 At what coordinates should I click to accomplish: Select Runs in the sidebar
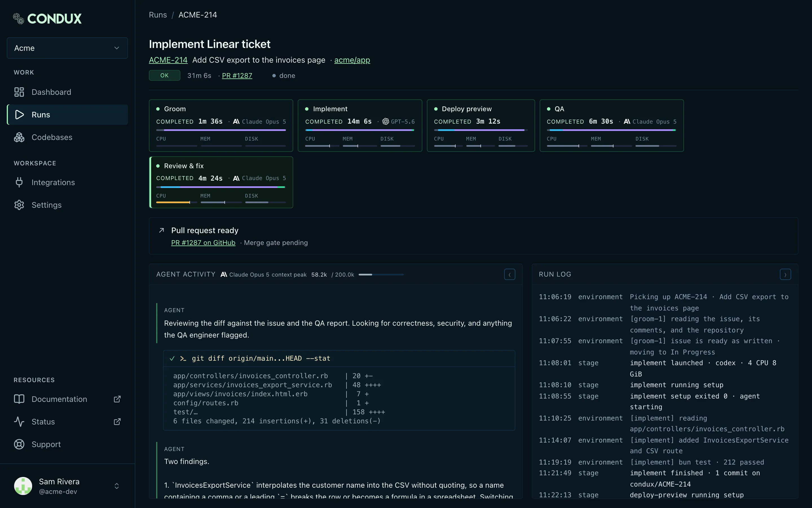(67, 115)
